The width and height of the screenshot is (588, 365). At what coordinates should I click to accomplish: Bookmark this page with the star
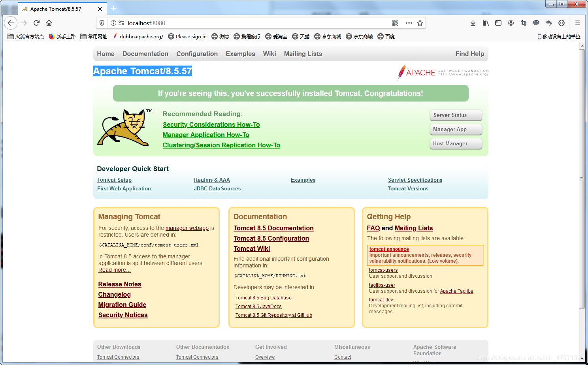tap(420, 23)
